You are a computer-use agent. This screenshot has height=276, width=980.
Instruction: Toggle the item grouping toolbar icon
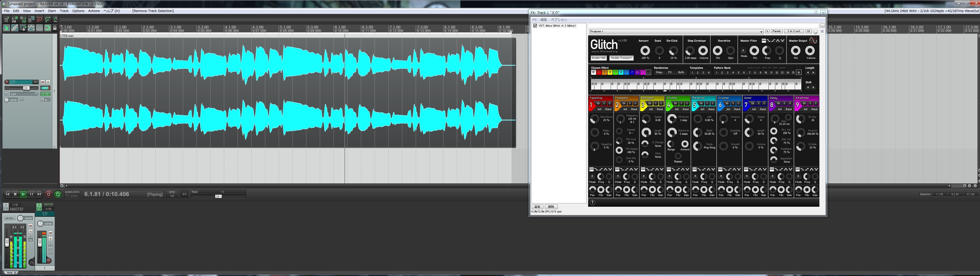click(x=15, y=28)
